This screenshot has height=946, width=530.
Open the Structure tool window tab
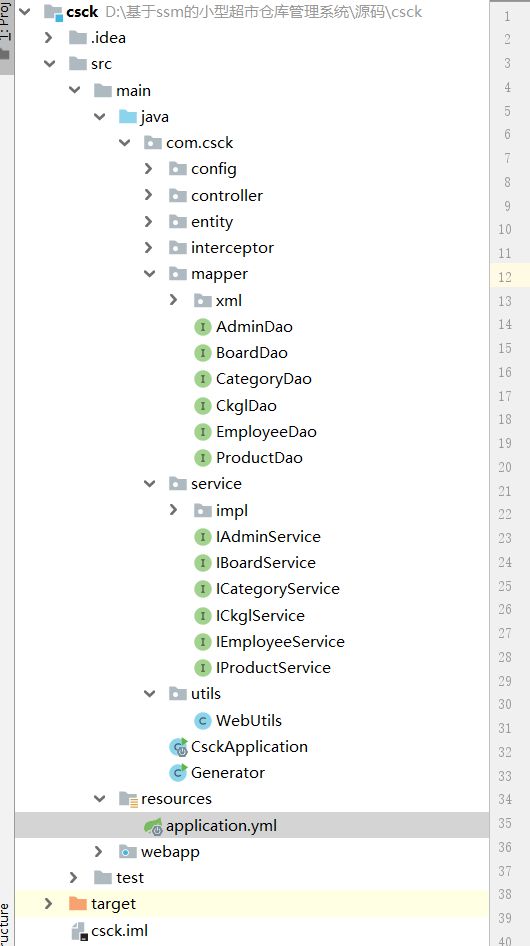pyautogui.click(x=6, y=924)
